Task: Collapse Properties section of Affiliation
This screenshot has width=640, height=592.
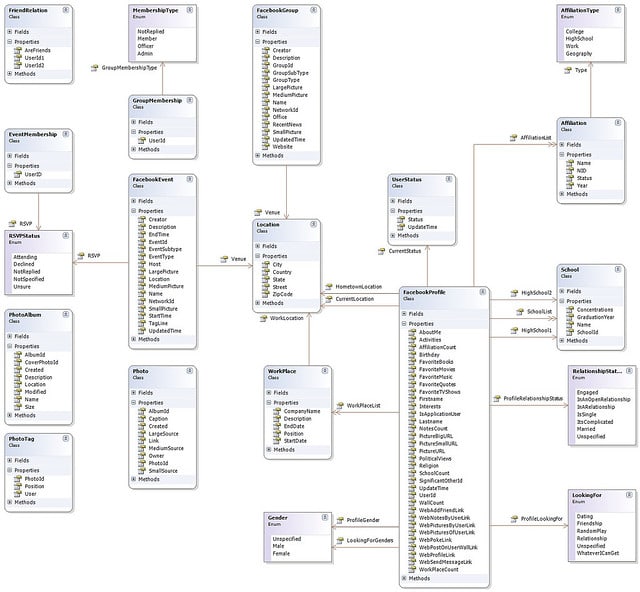Action: coord(562,155)
